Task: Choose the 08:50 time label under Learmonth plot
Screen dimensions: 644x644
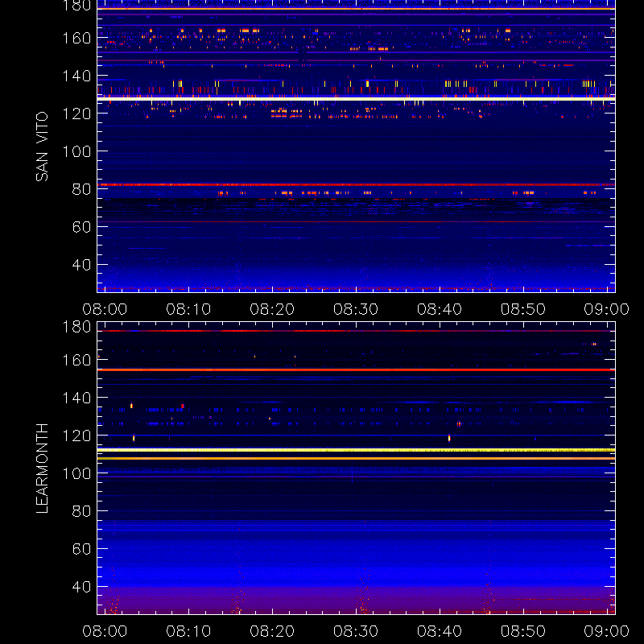Action: tap(523, 631)
